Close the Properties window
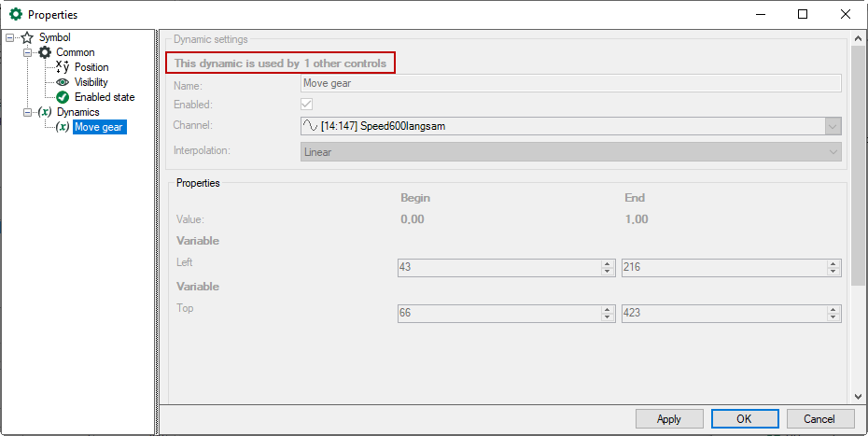Image resolution: width=868 pixels, height=436 pixels. pos(846,14)
